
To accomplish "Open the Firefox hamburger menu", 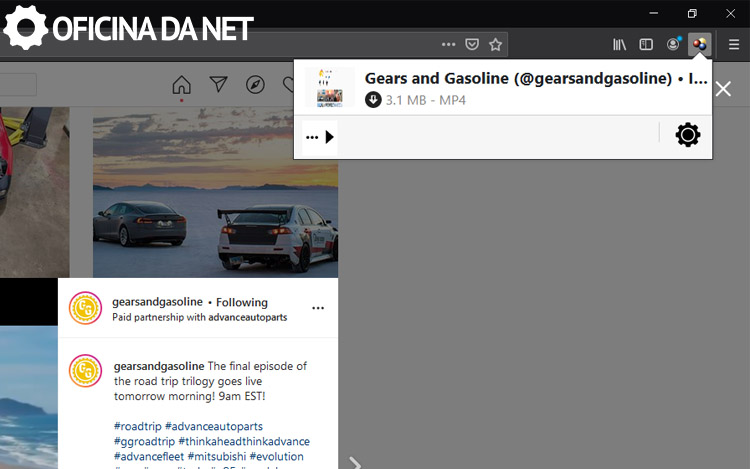I will pos(734,44).
